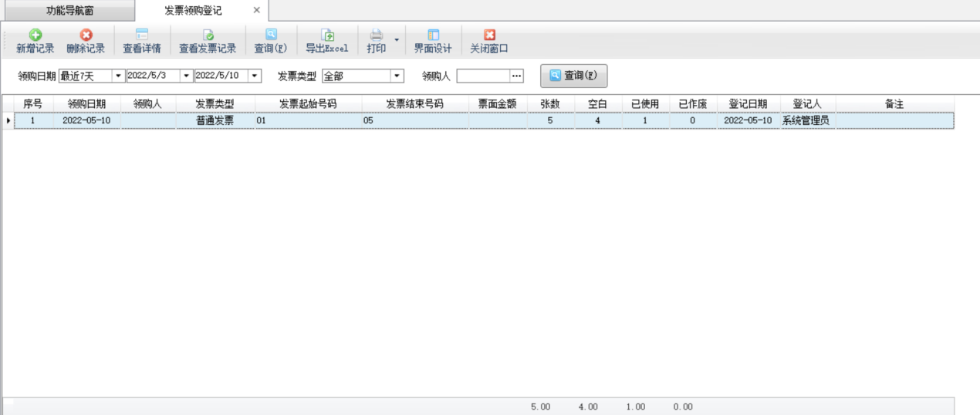Viewport: 980px width, 415px height.
Task: Open the start date 2022/5/3 picker
Action: click(186, 76)
